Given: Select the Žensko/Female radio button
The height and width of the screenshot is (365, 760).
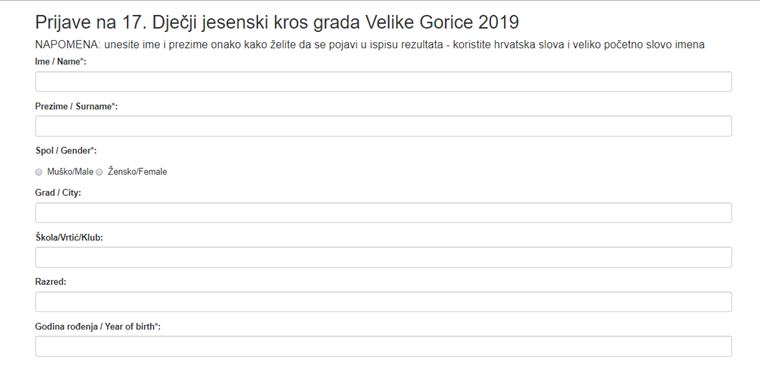Looking at the screenshot, I should pyautogui.click(x=99, y=172).
